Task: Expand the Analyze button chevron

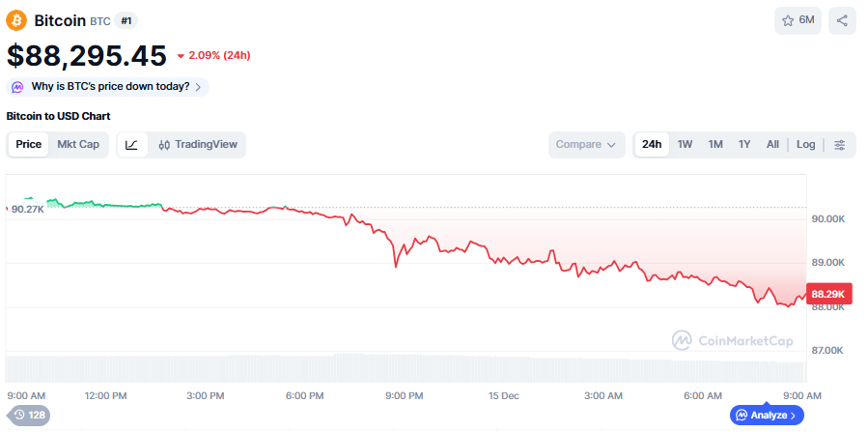Action: [793, 416]
